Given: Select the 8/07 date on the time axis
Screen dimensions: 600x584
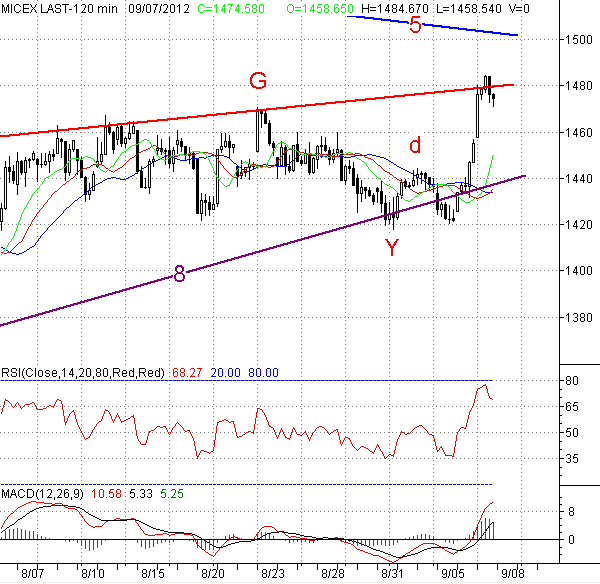Looking at the screenshot, I should coord(33,574).
